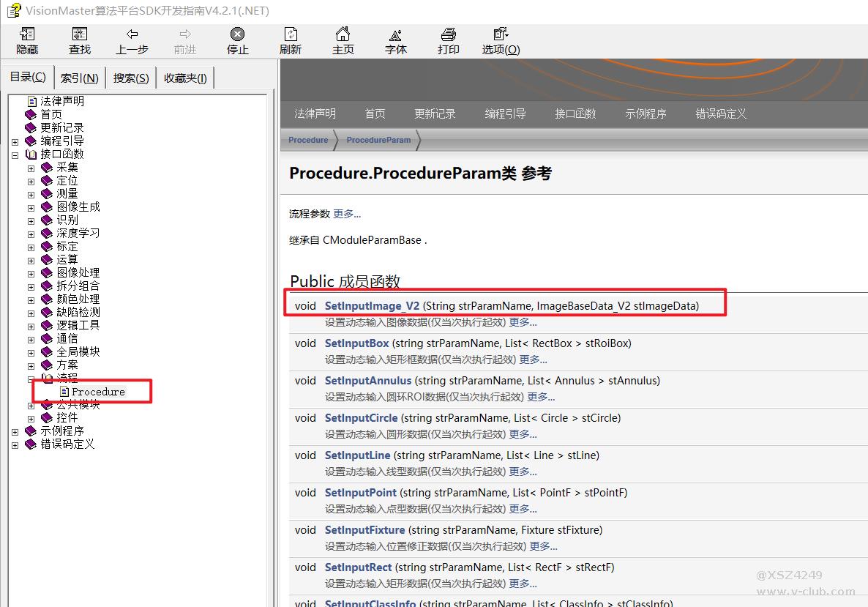Open the Font (字体) toolbar icon
Viewport: 868px width, 607px height.
395,35
